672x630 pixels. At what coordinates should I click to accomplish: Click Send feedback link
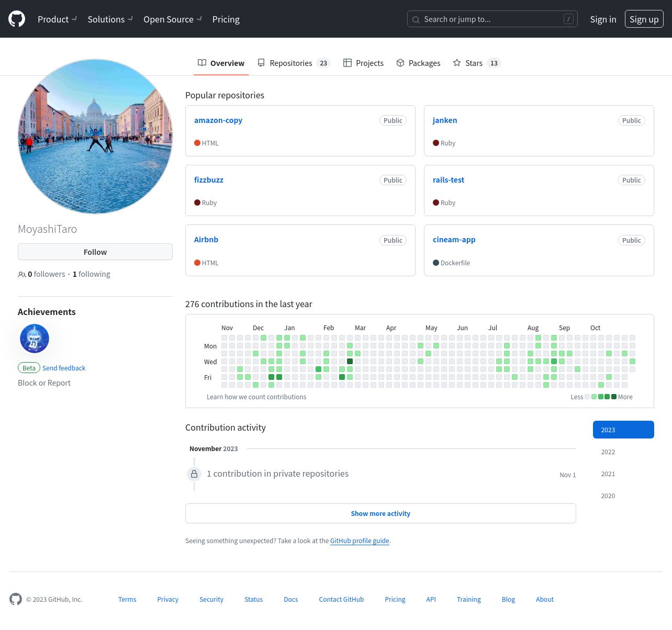[64, 368]
